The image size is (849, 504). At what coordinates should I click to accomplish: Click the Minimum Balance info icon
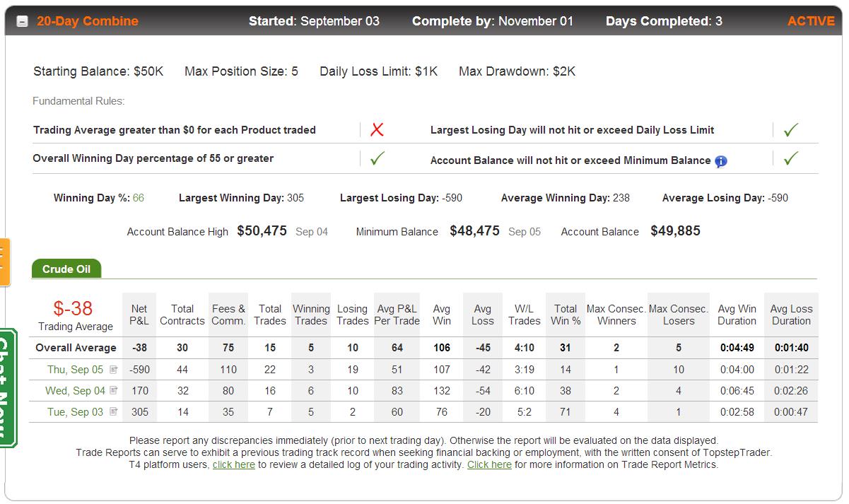point(720,161)
